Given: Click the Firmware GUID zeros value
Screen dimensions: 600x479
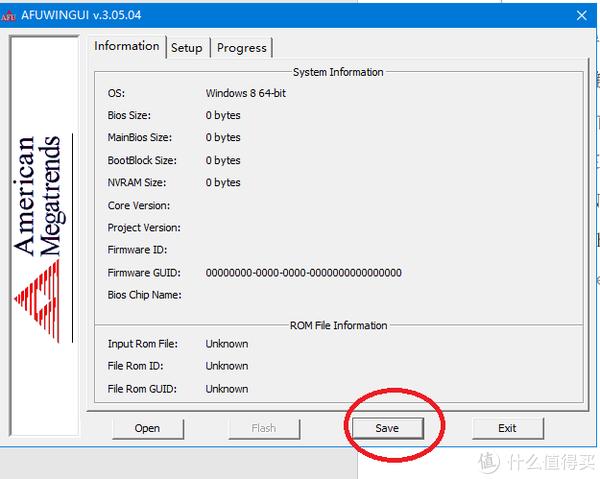Looking at the screenshot, I should [303, 273].
